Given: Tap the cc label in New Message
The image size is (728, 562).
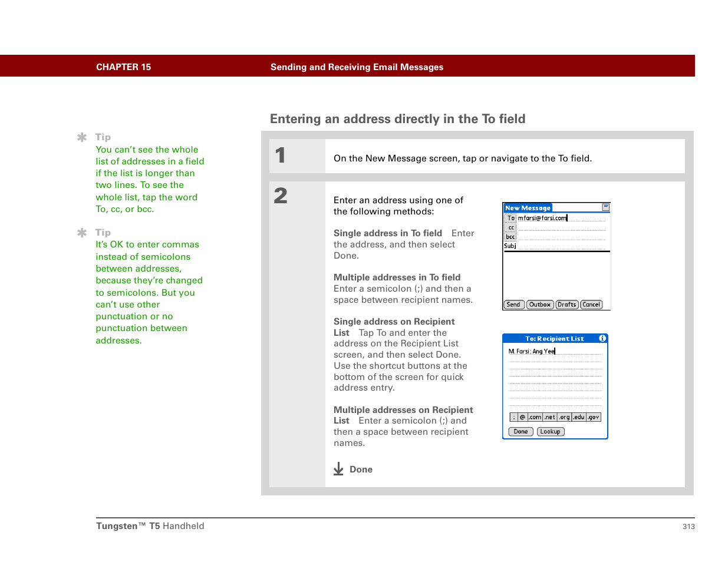Looking at the screenshot, I should pos(511,227).
